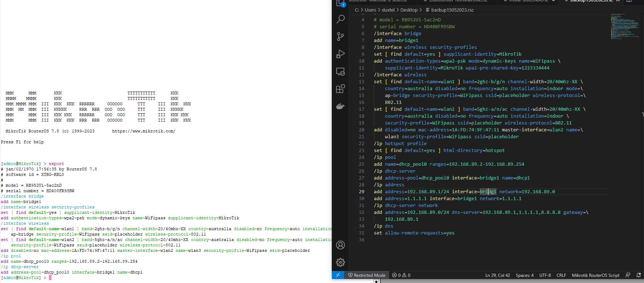Click '192.168.89.1' on editor line 33
Screen dimensions: 644x283
pos(401,219)
